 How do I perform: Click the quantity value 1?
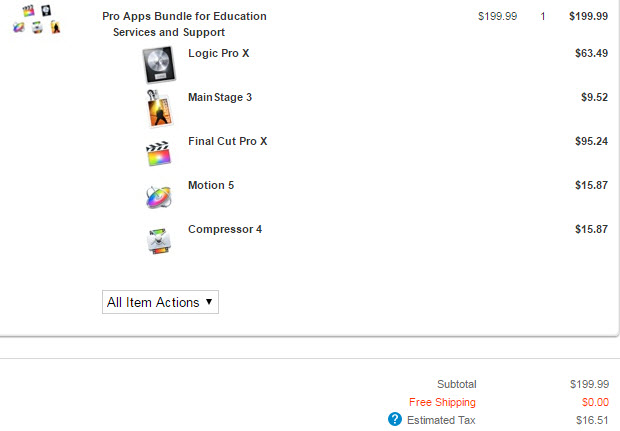pyautogui.click(x=543, y=16)
